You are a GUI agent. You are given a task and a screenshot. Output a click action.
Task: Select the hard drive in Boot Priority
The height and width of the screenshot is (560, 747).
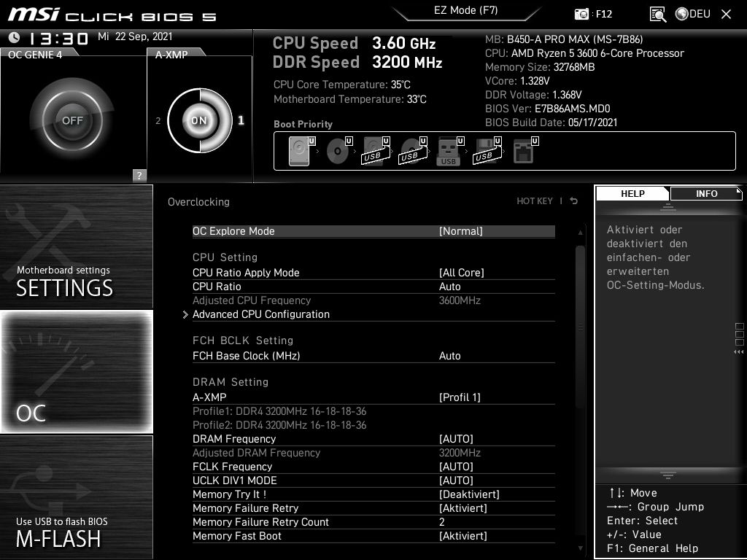coord(298,150)
